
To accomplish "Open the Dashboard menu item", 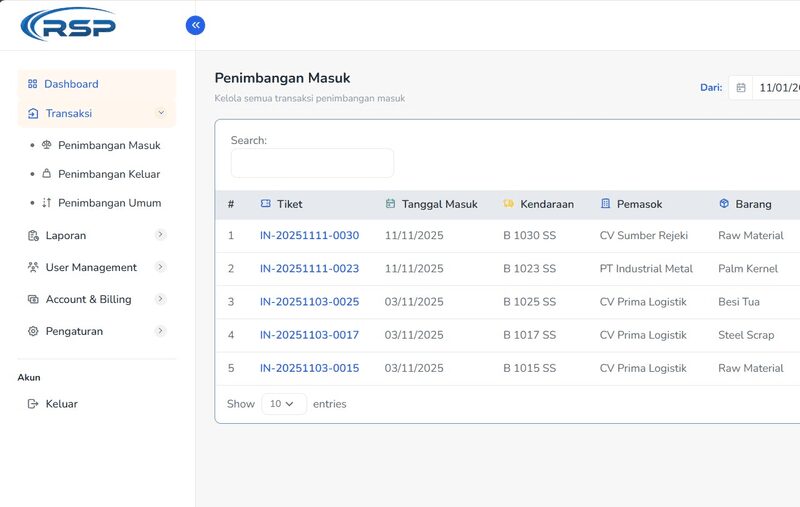I will pyautogui.click(x=97, y=84).
